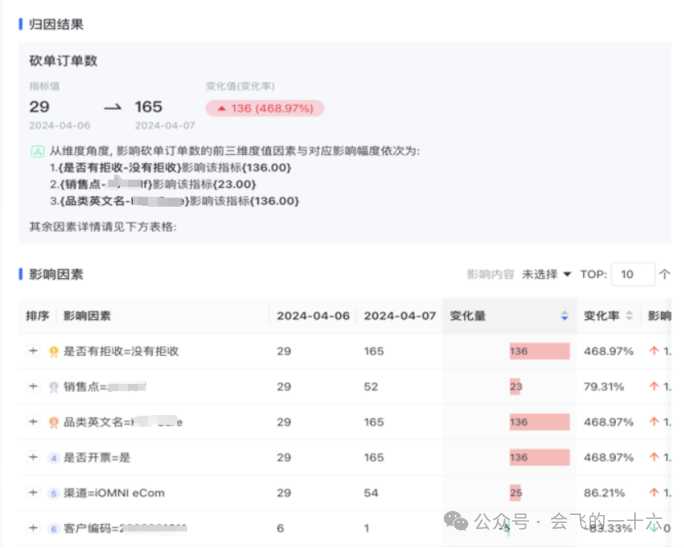The height and width of the screenshot is (548, 684).
Task: Click the up arrow in 品类英文名 影响 column
Action: pos(654,421)
